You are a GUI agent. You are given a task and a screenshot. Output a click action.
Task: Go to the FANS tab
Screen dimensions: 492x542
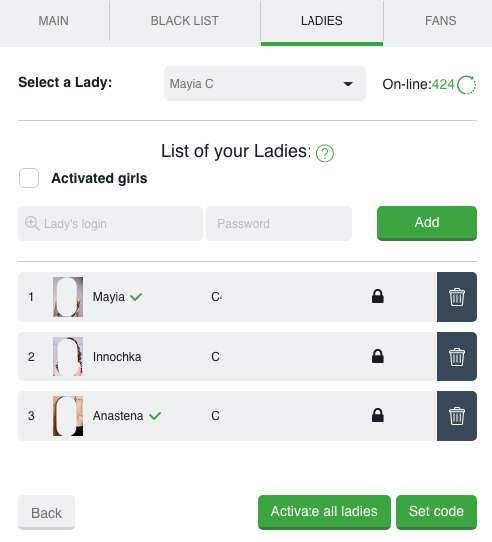pos(440,21)
